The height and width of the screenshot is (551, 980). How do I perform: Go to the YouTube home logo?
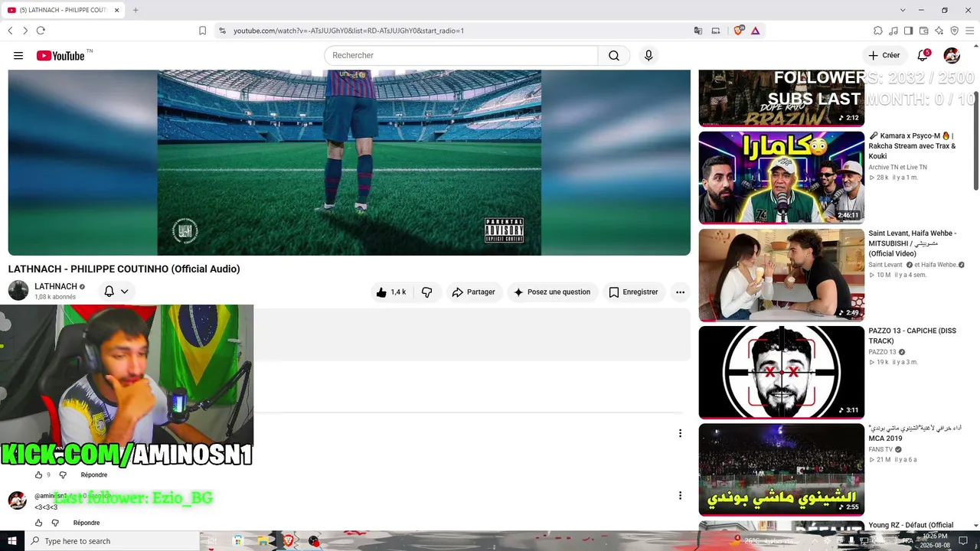pyautogui.click(x=60, y=56)
